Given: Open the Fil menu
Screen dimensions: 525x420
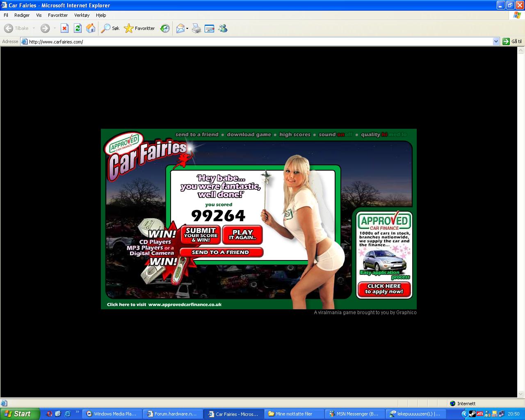Looking at the screenshot, I should click(6, 15).
